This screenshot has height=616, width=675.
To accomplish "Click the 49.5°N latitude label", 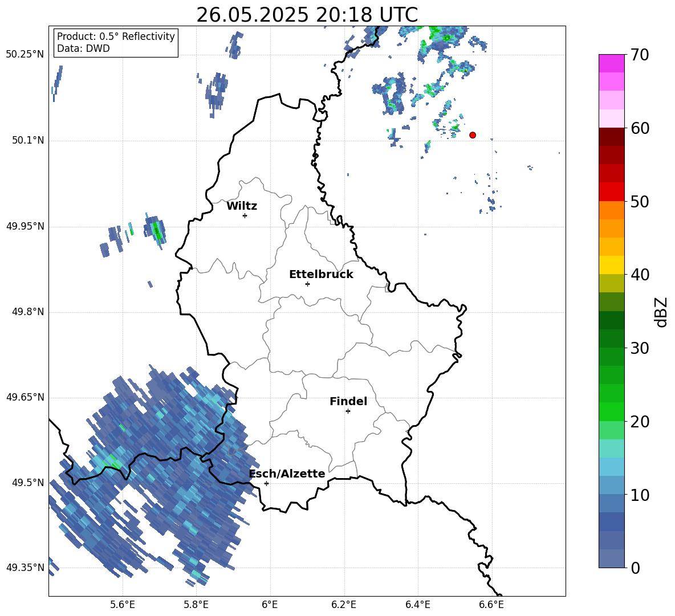I will tap(28, 483).
